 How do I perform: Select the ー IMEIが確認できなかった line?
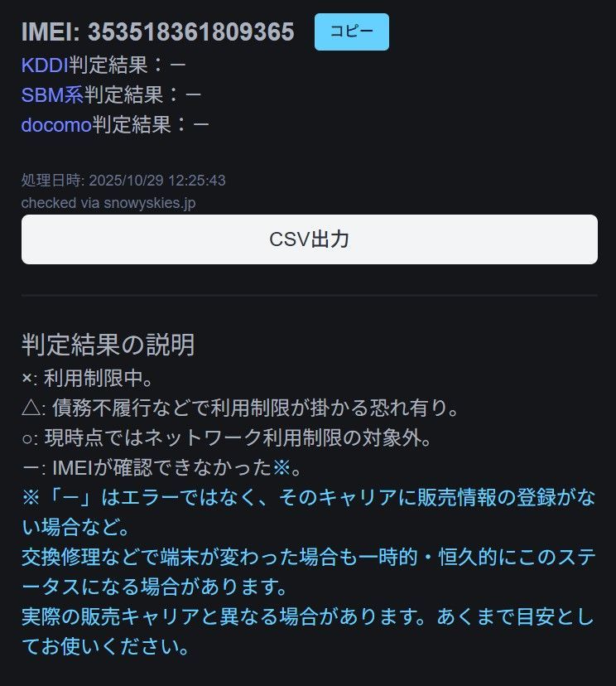(x=162, y=467)
